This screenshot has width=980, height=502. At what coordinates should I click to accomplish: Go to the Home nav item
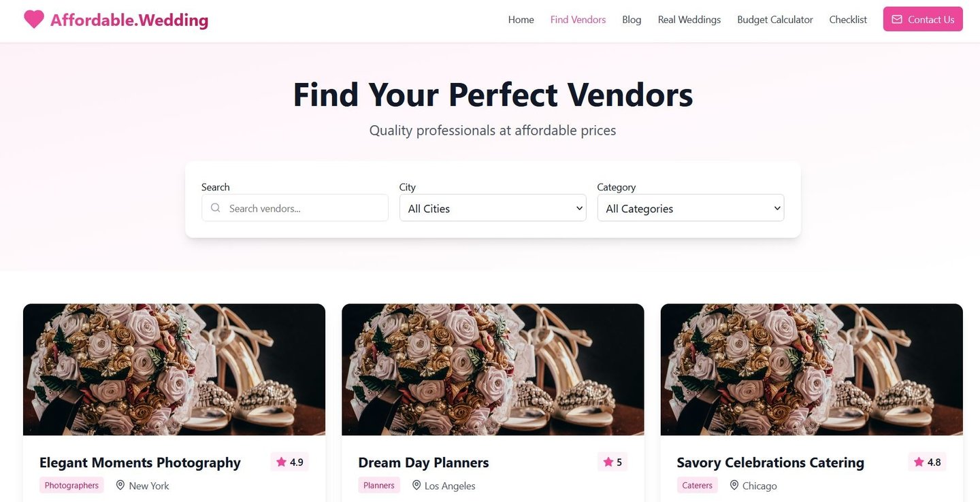tap(521, 20)
